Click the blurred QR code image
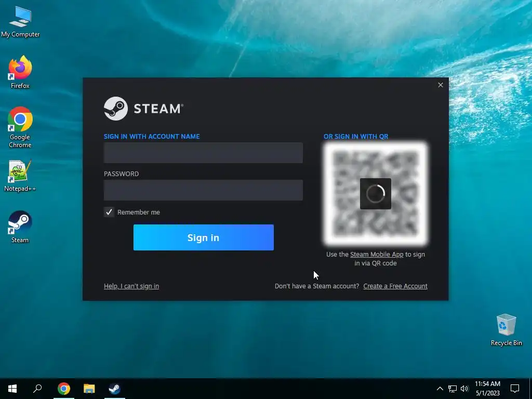Screen dimensions: 532x399 (x=376, y=194)
